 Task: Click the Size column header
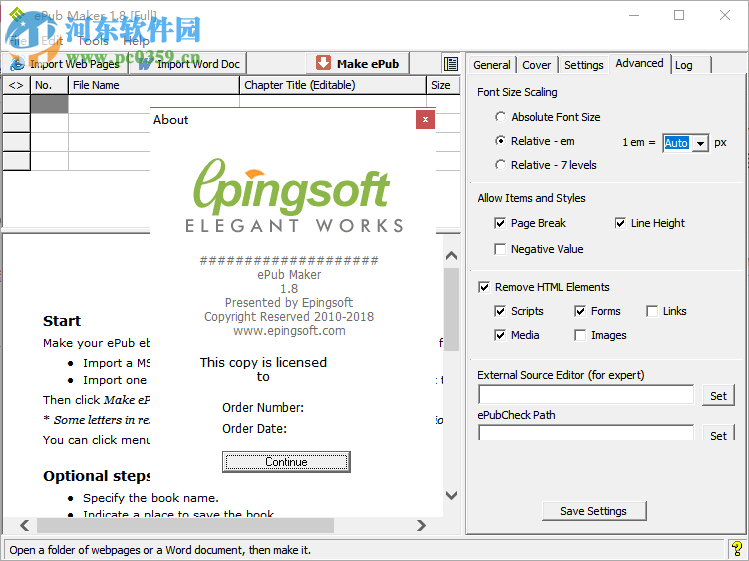pos(442,85)
